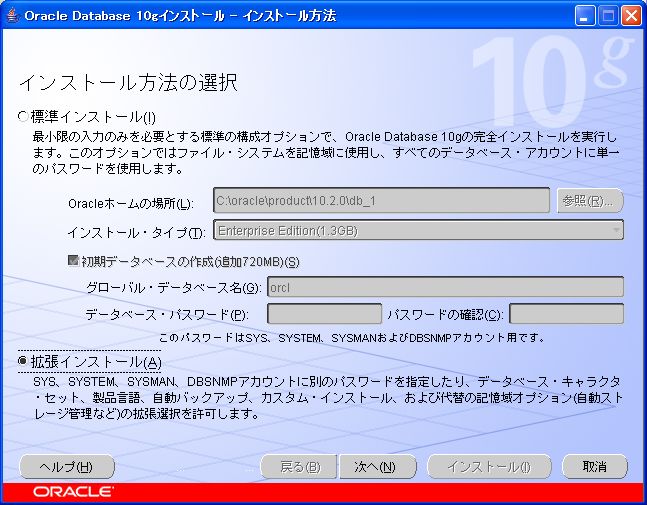
Task: Click the インストール・タイプ label
Action: 136,233
